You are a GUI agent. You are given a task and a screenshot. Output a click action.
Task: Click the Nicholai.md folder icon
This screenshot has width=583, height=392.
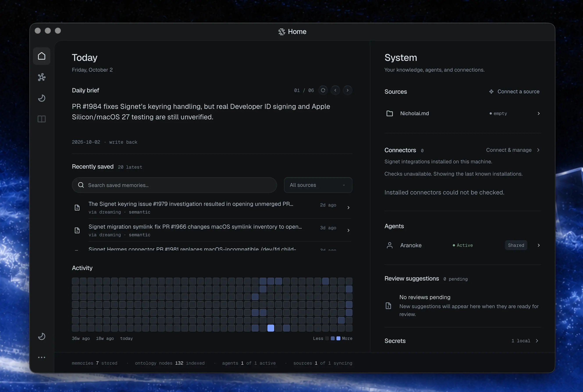(x=390, y=113)
